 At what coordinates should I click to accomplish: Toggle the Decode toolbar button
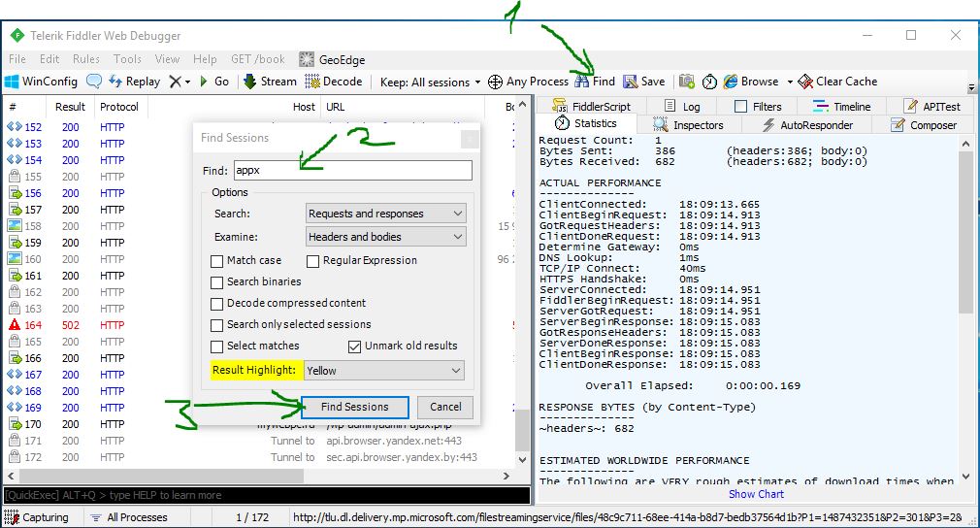334,82
